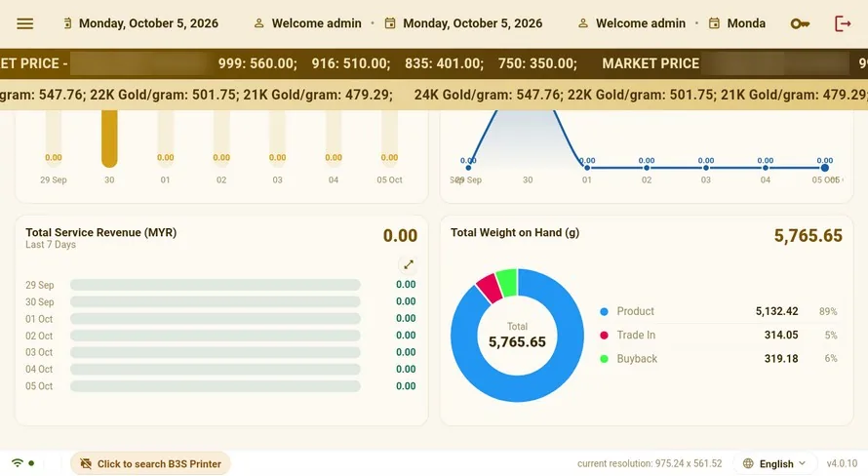Screen dimensions: 868x476
Task: Expand the Total Service Revenue chart
Action: [x=408, y=264]
